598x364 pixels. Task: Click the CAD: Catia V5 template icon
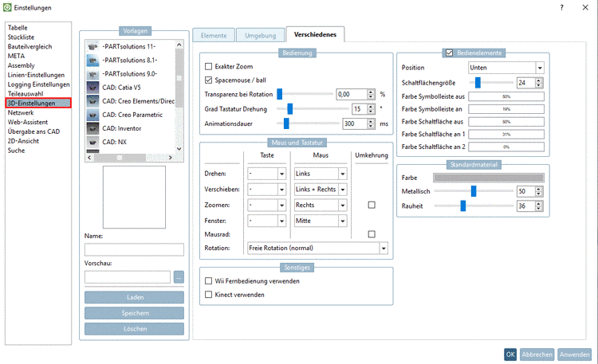coord(92,88)
